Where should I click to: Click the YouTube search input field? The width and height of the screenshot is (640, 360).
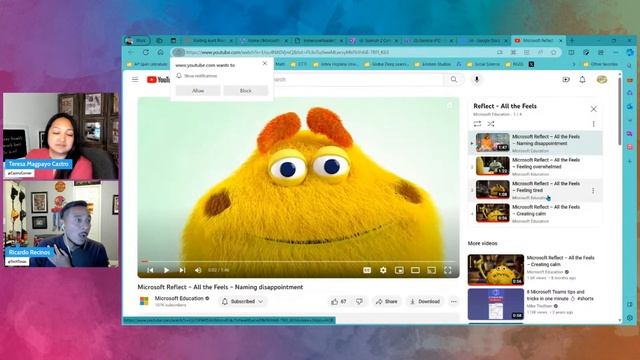point(357,79)
